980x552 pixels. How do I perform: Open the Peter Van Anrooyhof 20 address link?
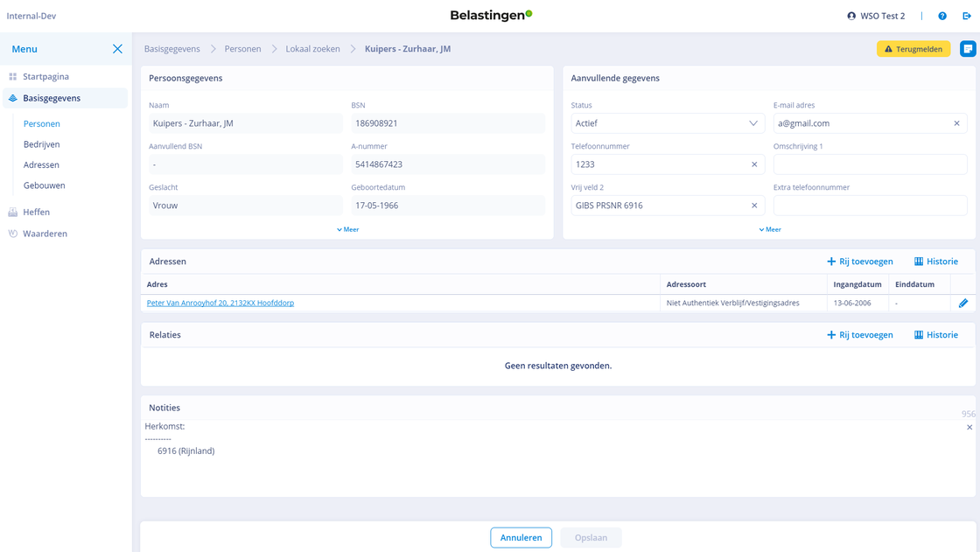(220, 304)
